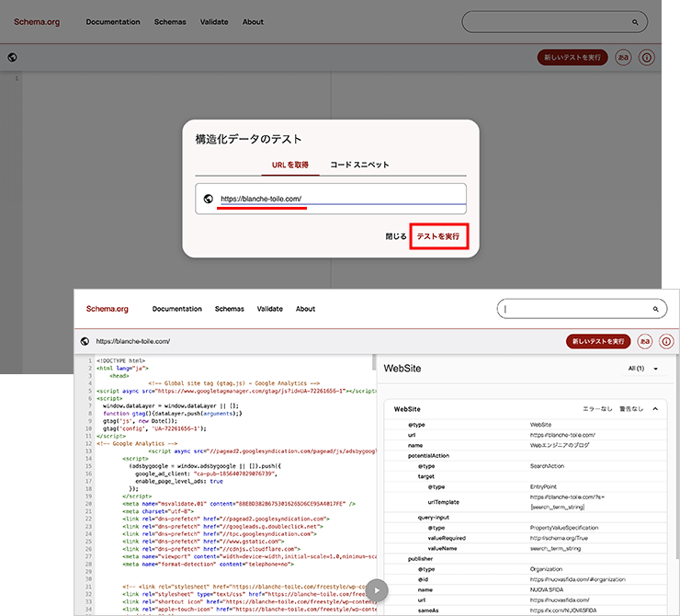This screenshot has width=680, height=616.
Task: Click the code pane vertical scrollbar
Action: pyautogui.click(x=374, y=362)
